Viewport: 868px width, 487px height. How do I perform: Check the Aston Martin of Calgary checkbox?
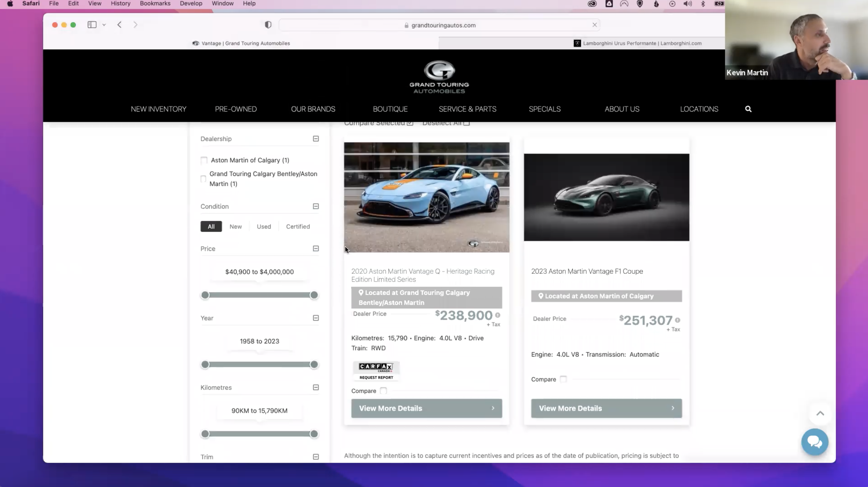[x=204, y=160]
